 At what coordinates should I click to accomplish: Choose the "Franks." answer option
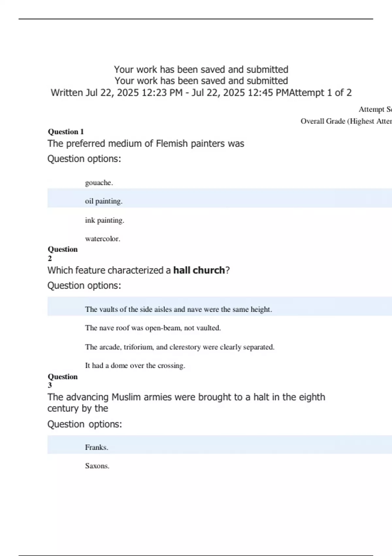[x=96, y=447]
